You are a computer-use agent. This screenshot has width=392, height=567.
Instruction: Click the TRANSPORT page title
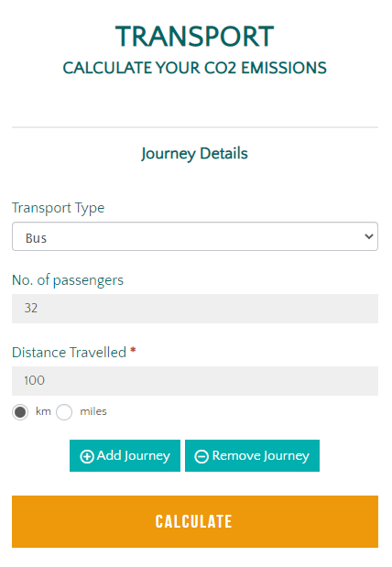[194, 37]
